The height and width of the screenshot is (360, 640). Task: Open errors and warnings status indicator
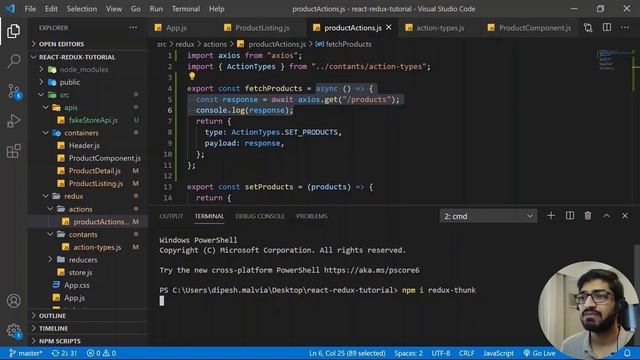(101, 353)
